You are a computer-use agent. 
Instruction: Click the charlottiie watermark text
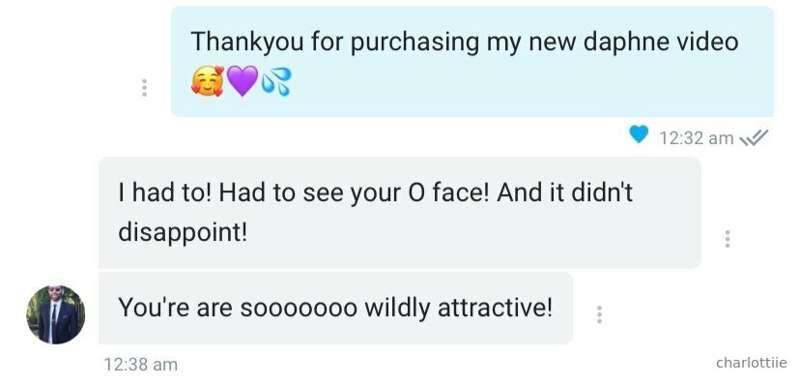(751, 363)
